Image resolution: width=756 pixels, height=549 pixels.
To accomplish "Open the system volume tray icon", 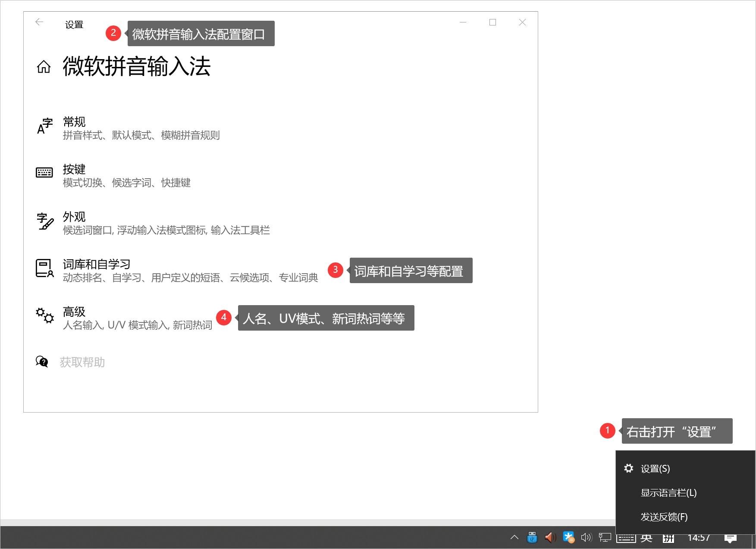I will click(587, 537).
